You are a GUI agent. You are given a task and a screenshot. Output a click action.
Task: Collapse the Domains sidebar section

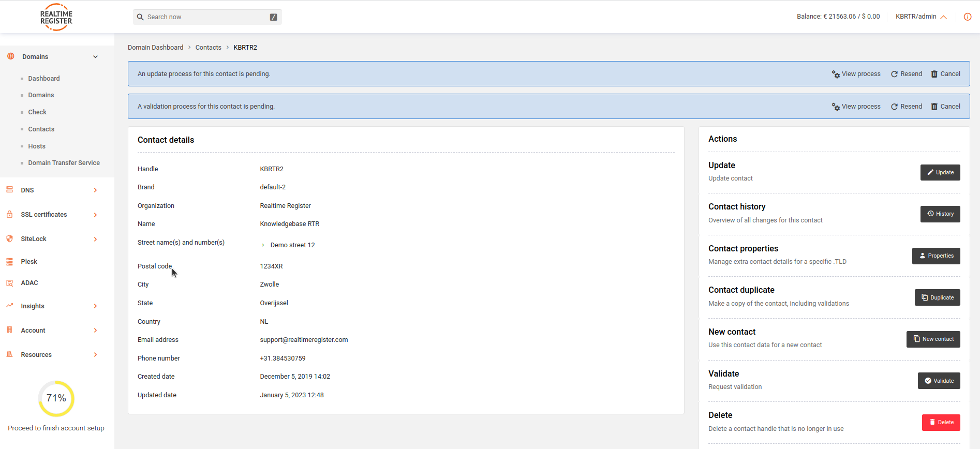[95, 57]
